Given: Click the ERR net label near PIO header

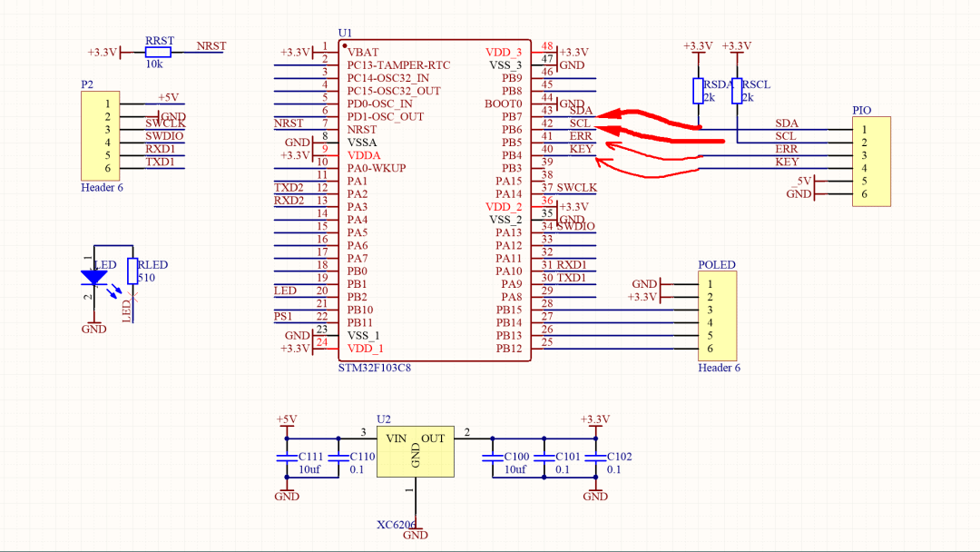Looking at the screenshot, I should pyautogui.click(x=786, y=149).
